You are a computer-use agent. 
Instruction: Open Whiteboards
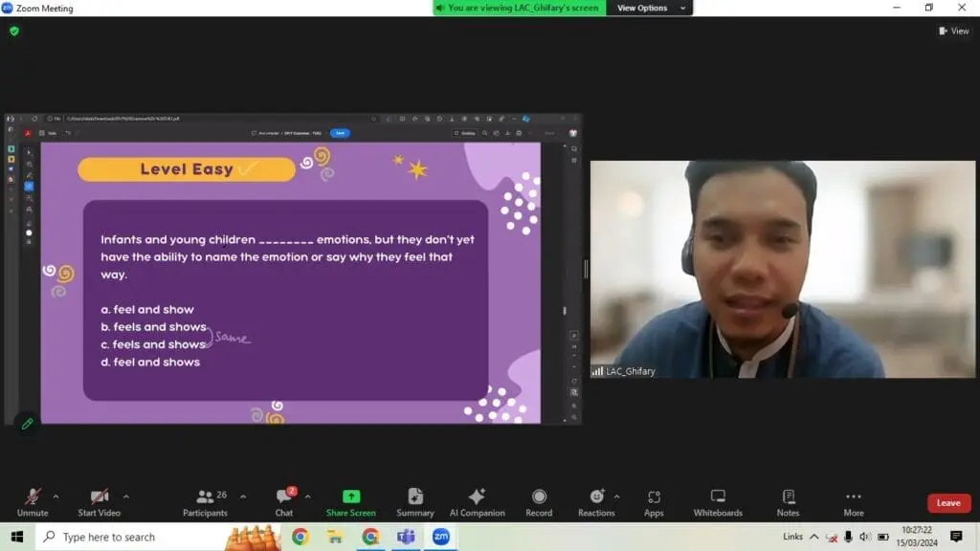(718, 501)
